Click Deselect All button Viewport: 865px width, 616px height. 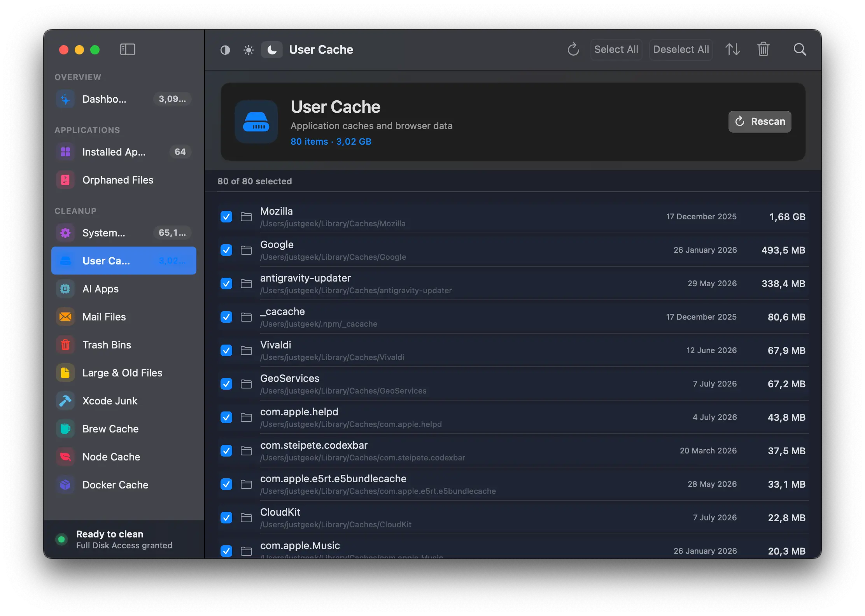pos(681,49)
